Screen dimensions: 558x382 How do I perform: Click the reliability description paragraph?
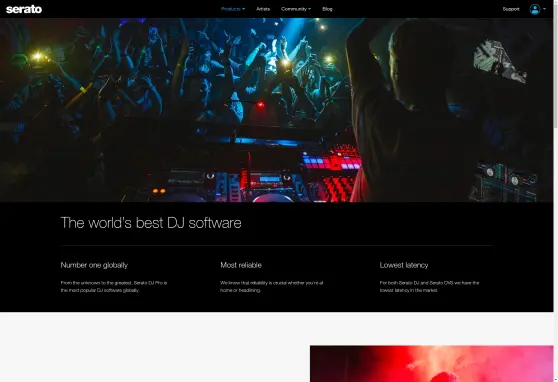coord(272,287)
